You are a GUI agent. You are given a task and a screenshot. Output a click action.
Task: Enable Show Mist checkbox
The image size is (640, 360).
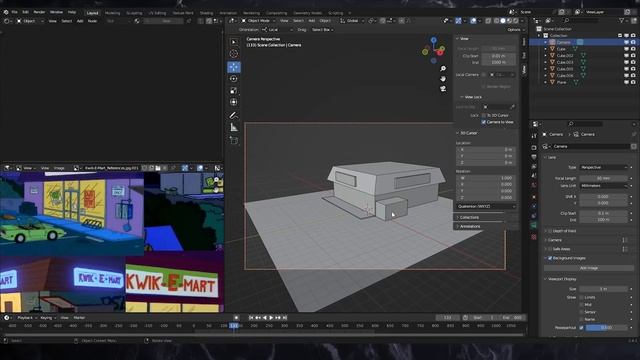point(582,304)
